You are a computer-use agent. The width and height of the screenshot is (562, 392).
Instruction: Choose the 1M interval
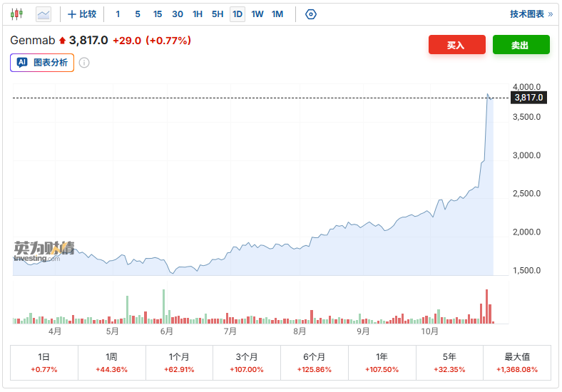coord(277,14)
